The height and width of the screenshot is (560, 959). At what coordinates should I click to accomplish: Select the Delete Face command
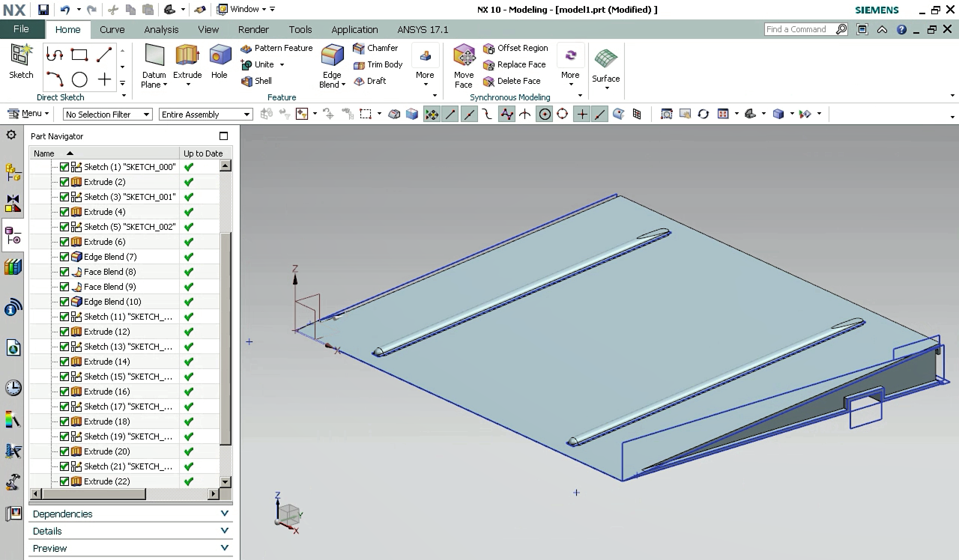click(x=511, y=81)
